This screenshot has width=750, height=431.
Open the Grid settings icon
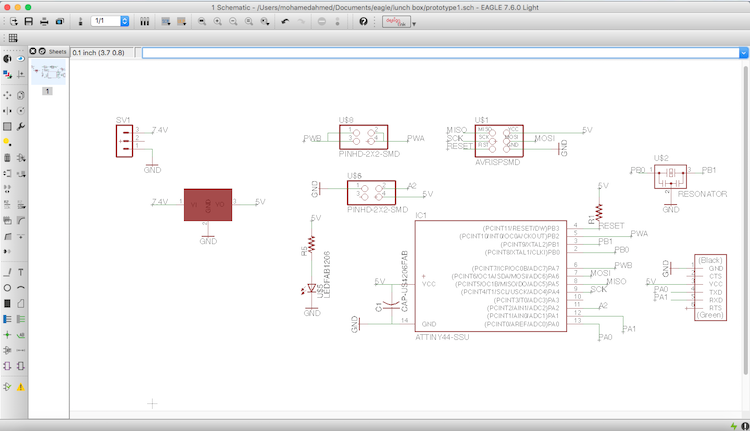(x=13, y=38)
